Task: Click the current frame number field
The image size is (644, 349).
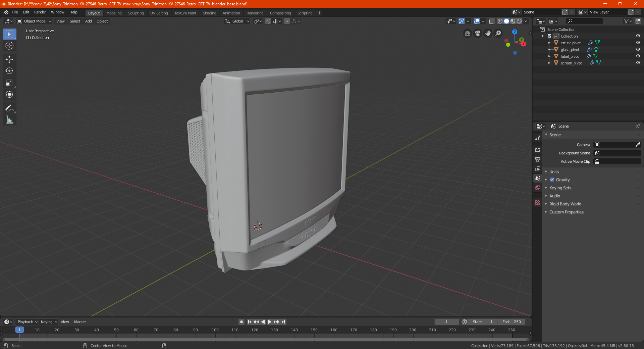Action: [446, 322]
